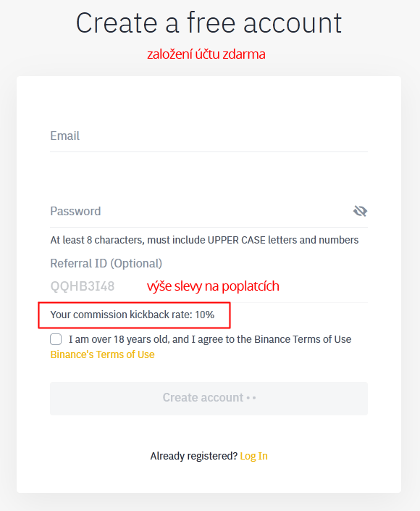Screen dimensions: 420x511
Task: Click the commission kickback rate 10% message
Action: [133, 315]
